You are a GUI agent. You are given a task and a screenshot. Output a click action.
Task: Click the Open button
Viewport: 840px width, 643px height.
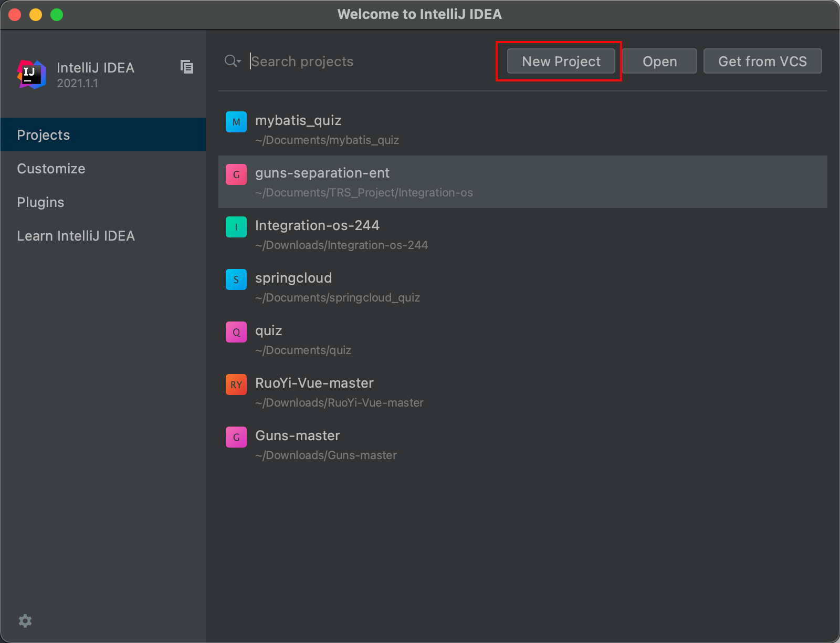(659, 61)
